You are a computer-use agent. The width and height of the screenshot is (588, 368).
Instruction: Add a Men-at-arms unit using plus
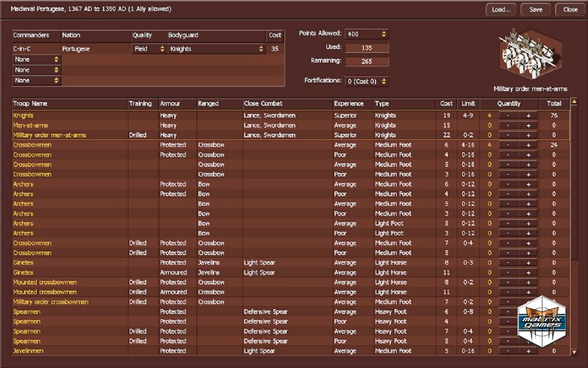point(528,125)
